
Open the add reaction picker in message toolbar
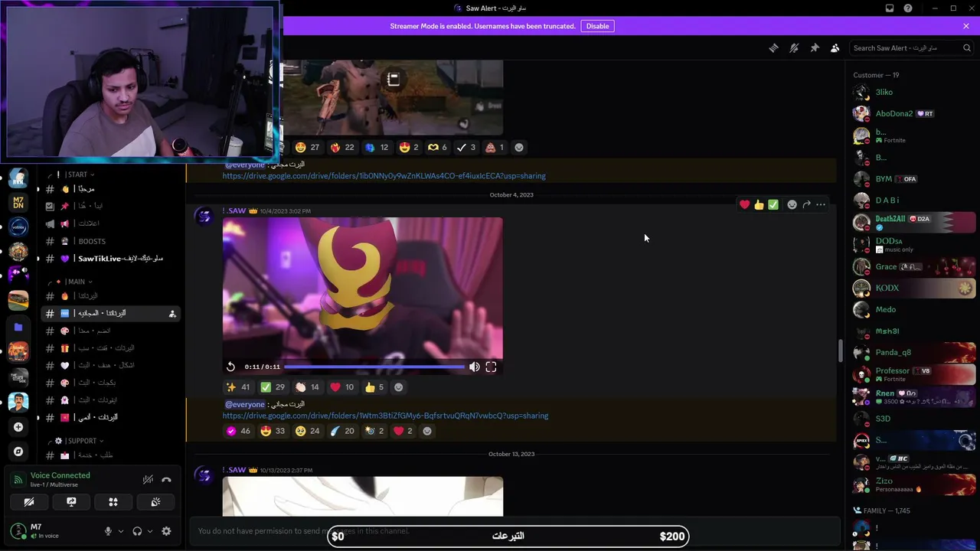(792, 204)
